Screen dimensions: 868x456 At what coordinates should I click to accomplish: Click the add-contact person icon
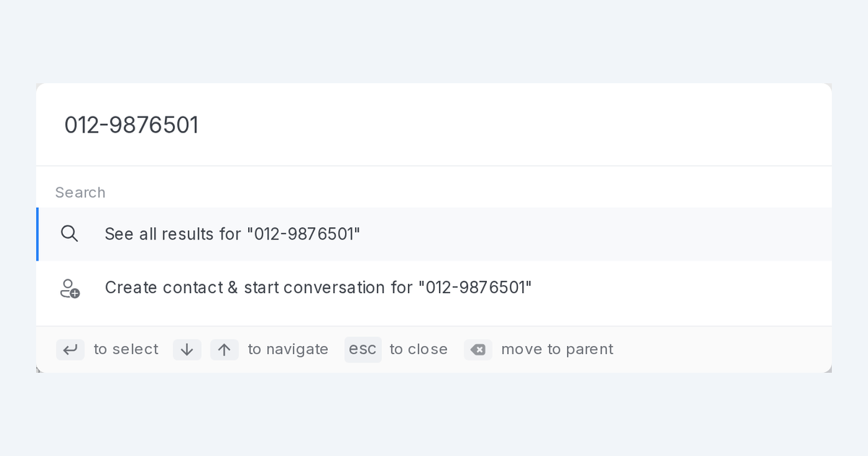click(x=69, y=288)
